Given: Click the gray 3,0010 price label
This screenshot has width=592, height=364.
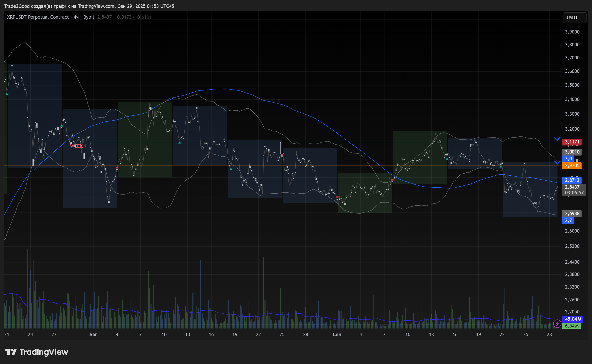Looking at the screenshot, I should [572, 152].
